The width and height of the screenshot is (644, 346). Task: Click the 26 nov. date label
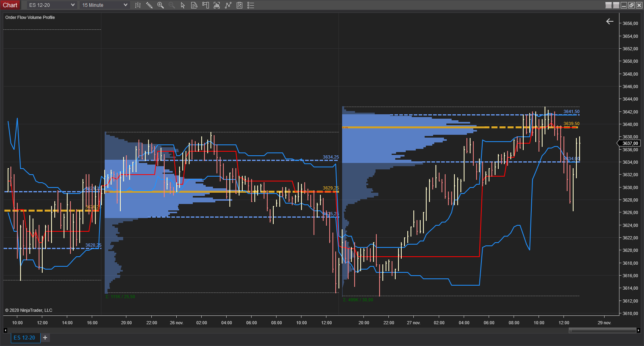pos(176,323)
